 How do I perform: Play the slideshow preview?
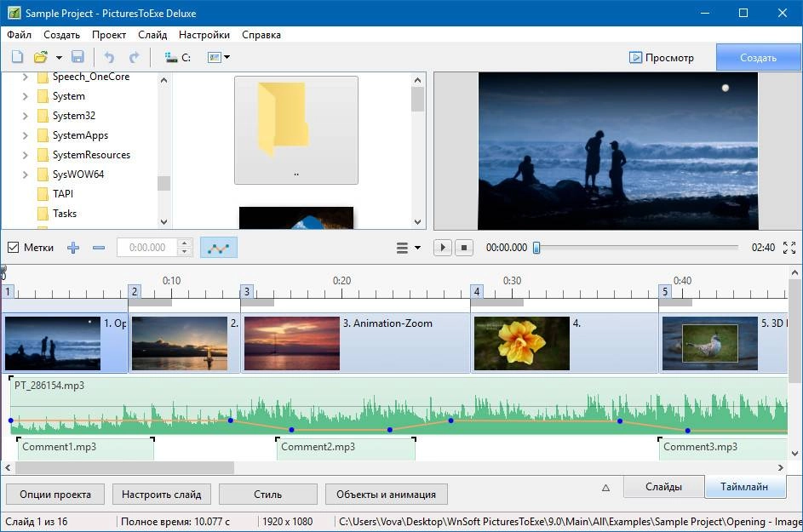click(x=443, y=248)
